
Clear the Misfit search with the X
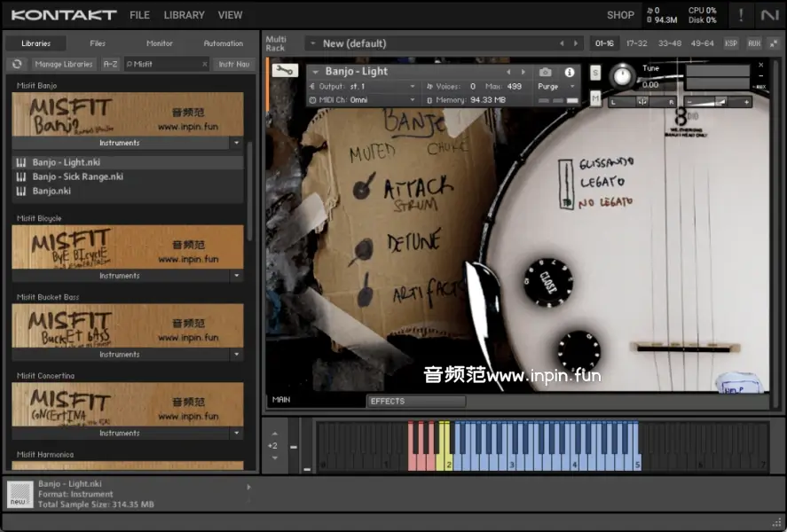tap(204, 64)
